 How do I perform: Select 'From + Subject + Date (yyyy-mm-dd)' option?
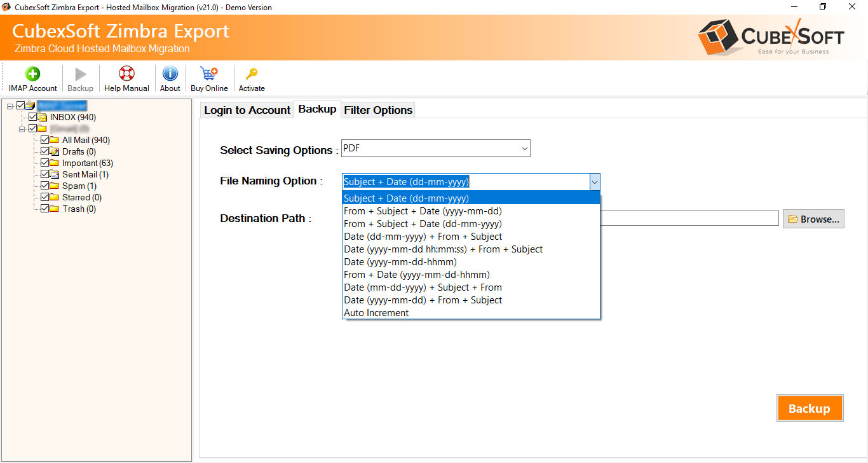click(471, 211)
